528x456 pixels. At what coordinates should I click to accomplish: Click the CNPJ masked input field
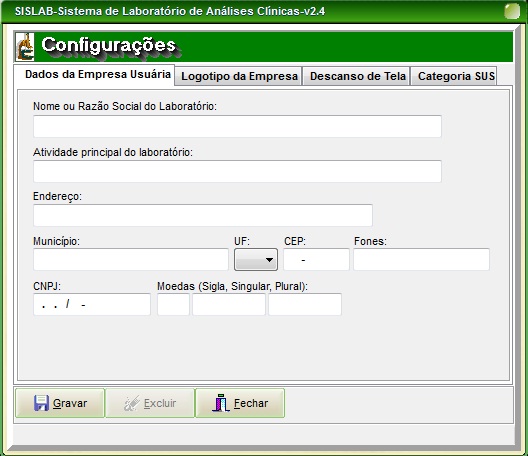pyautogui.click(x=92, y=304)
